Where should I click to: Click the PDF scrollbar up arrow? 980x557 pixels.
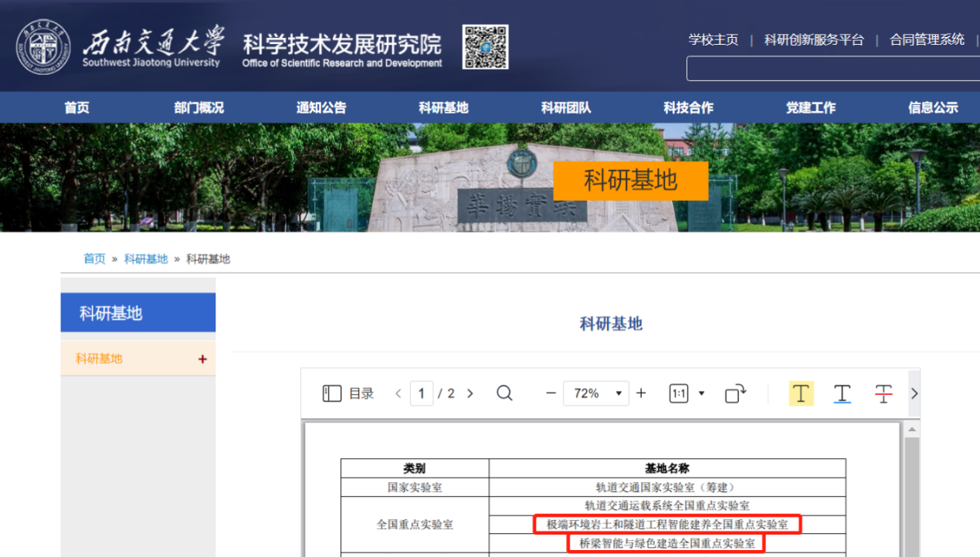911,430
